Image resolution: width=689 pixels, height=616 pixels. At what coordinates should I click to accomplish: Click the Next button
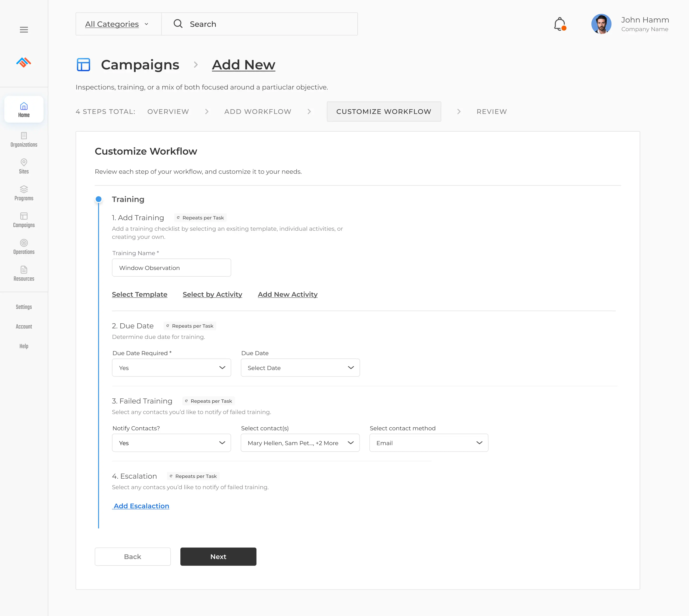point(218,557)
